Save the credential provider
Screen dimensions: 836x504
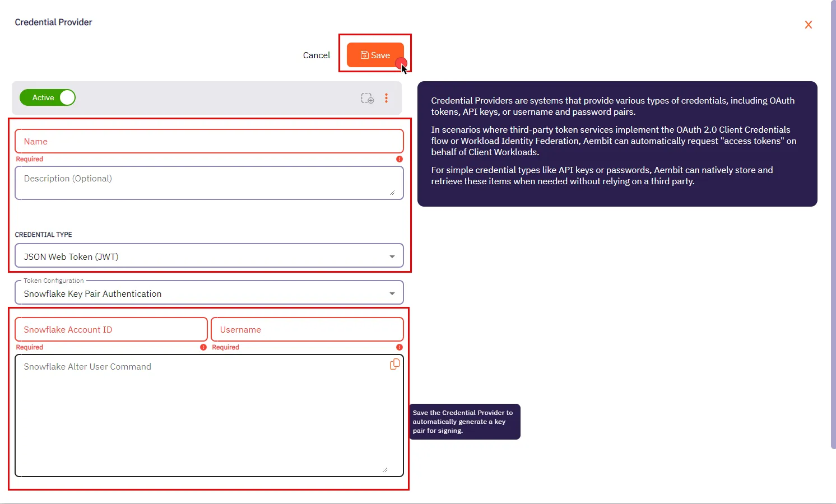tap(375, 55)
